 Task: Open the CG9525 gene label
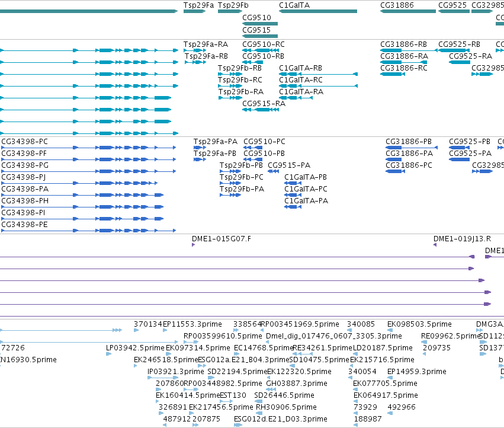coord(452,5)
